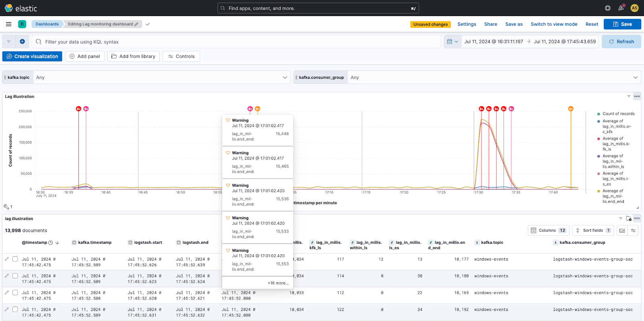Screen dimensions: 644x321
Task: Click the Count of records legend swatch
Action: [599, 114]
